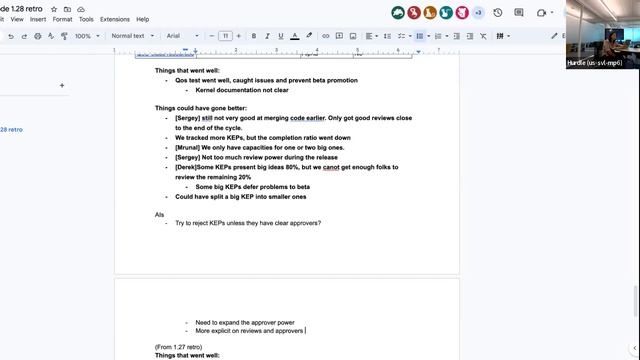Expand the checklist options arrow

pyautogui.click(x=410, y=36)
